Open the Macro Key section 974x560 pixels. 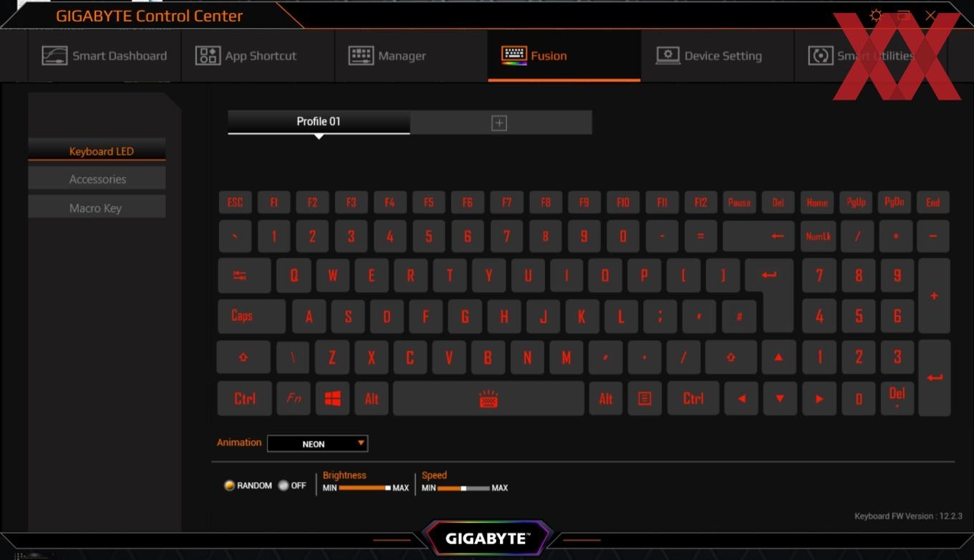point(97,208)
